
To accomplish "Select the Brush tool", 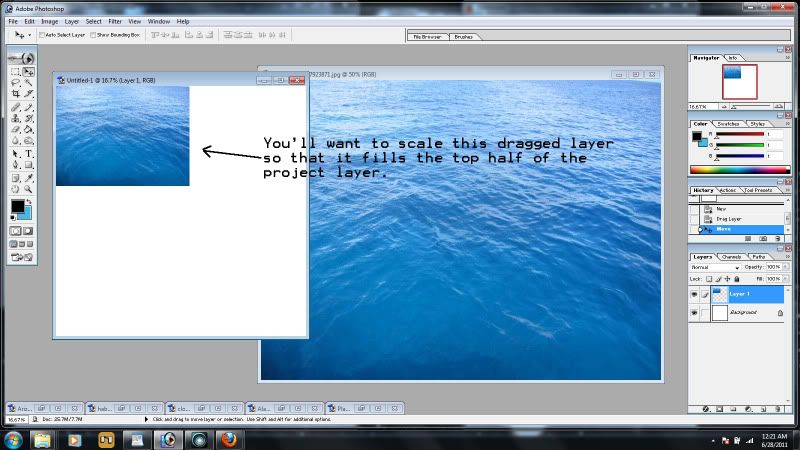I will pos(29,107).
